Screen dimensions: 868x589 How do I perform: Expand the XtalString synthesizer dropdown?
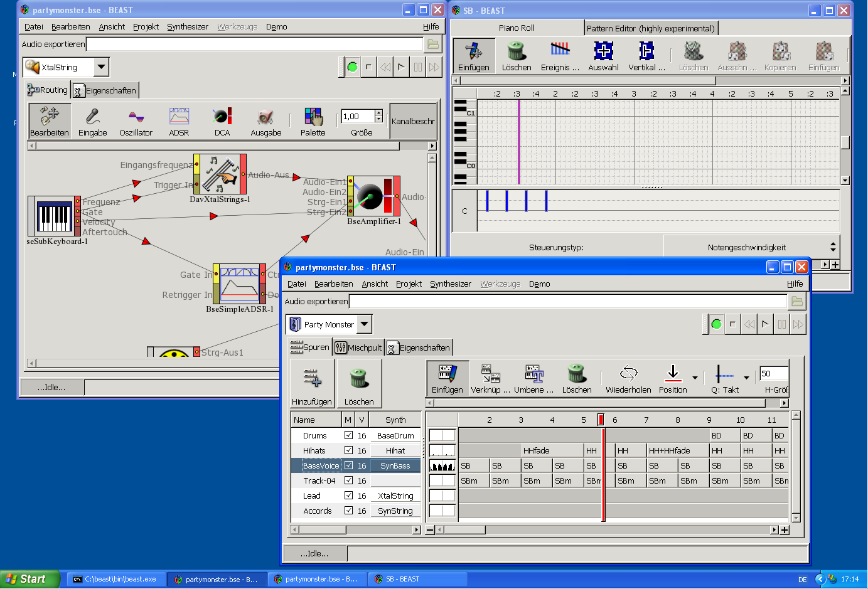tap(101, 67)
